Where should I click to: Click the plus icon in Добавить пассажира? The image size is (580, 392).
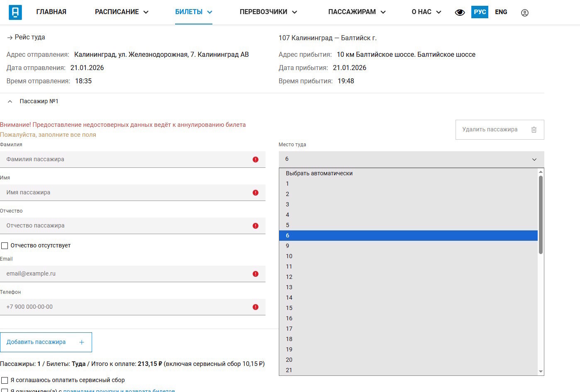[x=82, y=342]
